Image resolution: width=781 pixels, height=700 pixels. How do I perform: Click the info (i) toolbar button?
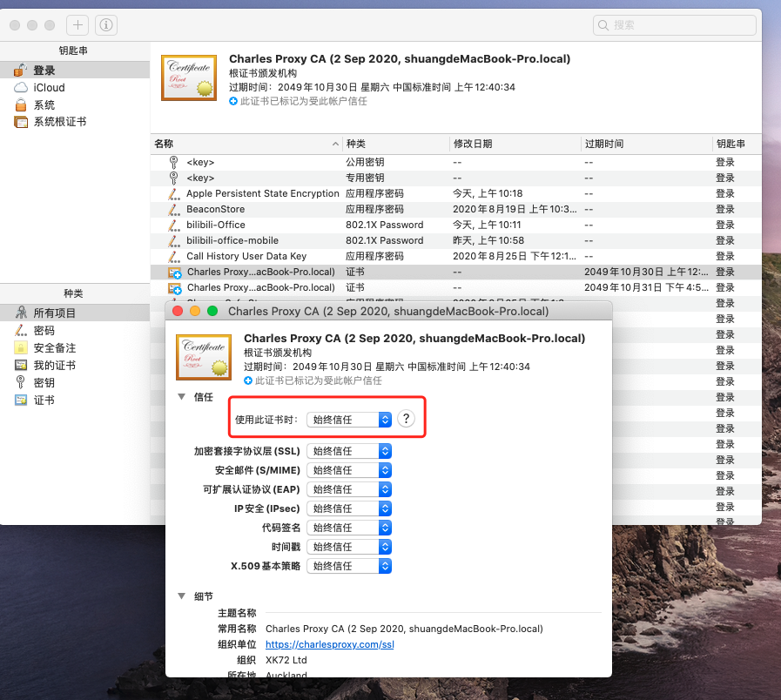tap(105, 25)
